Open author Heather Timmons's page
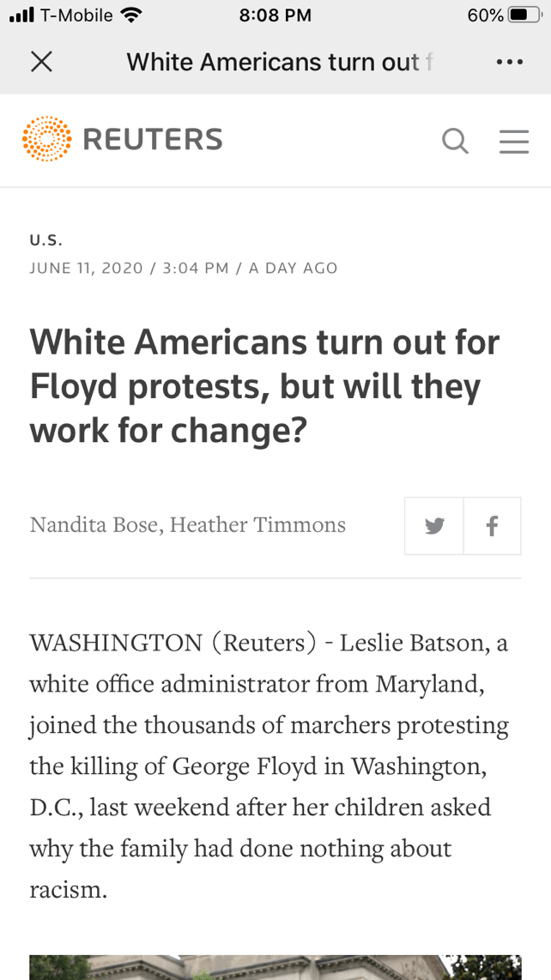Image resolution: width=551 pixels, height=980 pixels. [x=257, y=524]
